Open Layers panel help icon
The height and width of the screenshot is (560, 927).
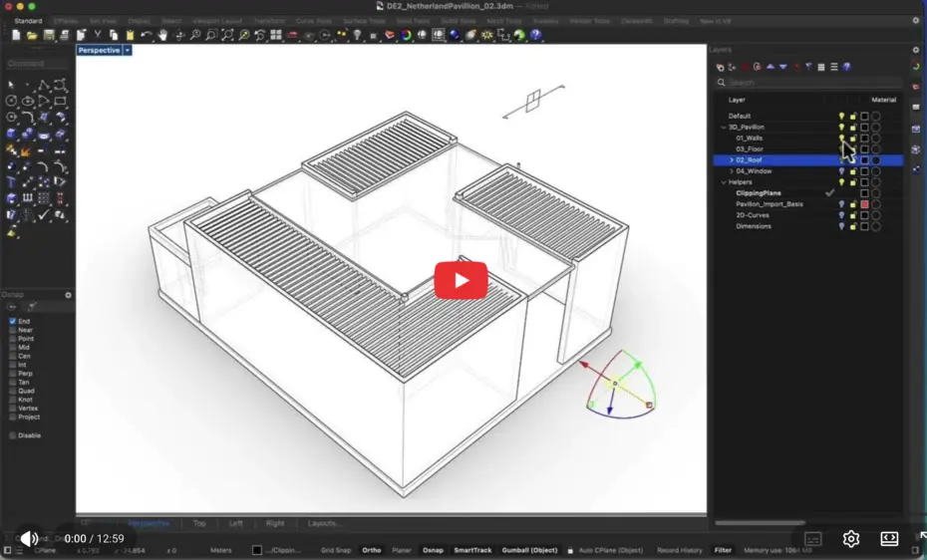[846, 68]
